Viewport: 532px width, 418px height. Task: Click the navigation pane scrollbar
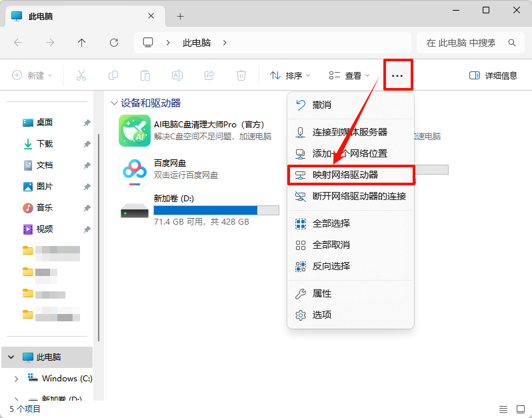pos(99,237)
